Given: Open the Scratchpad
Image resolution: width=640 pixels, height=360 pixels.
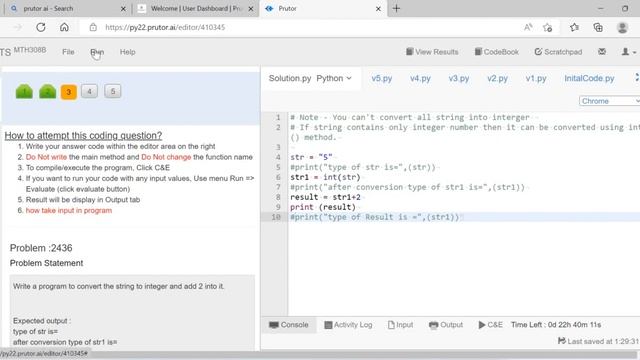Looking at the screenshot, I should [558, 52].
